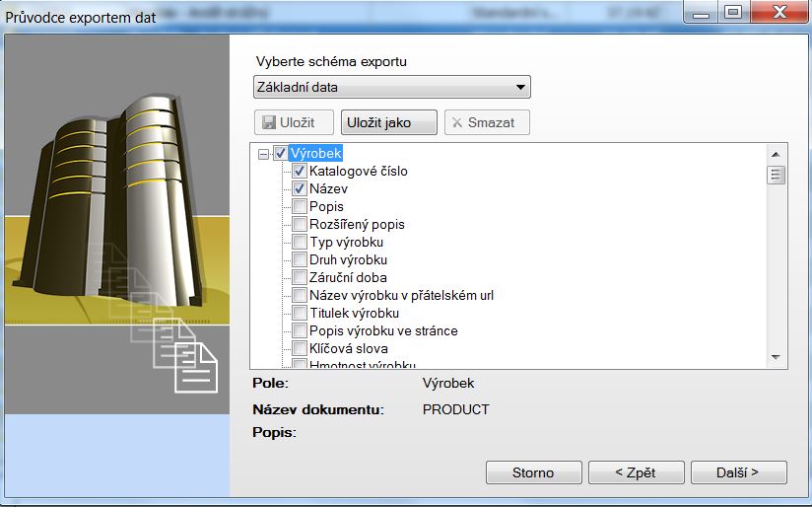Screen dimensions: 812x507
Task: Click the Smazat button with X icon
Action: tap(487, 122)
